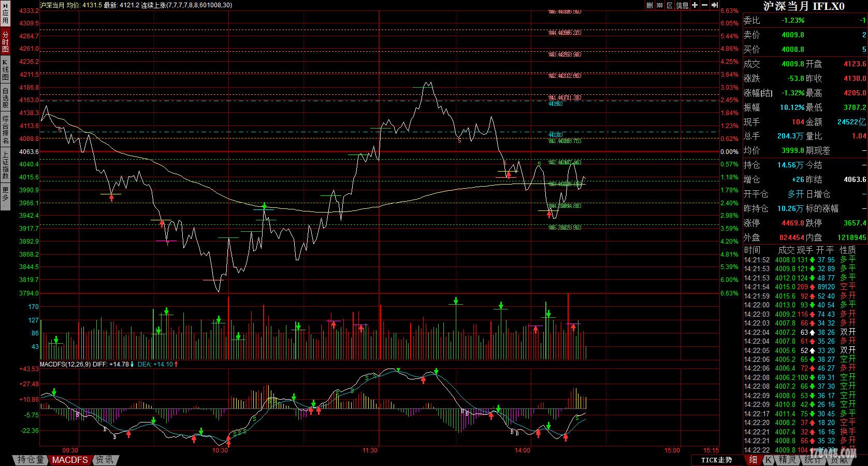The image size is (868, 466).
Task: Open the 上证指数 sidebar tab
Action: point(5,165)
